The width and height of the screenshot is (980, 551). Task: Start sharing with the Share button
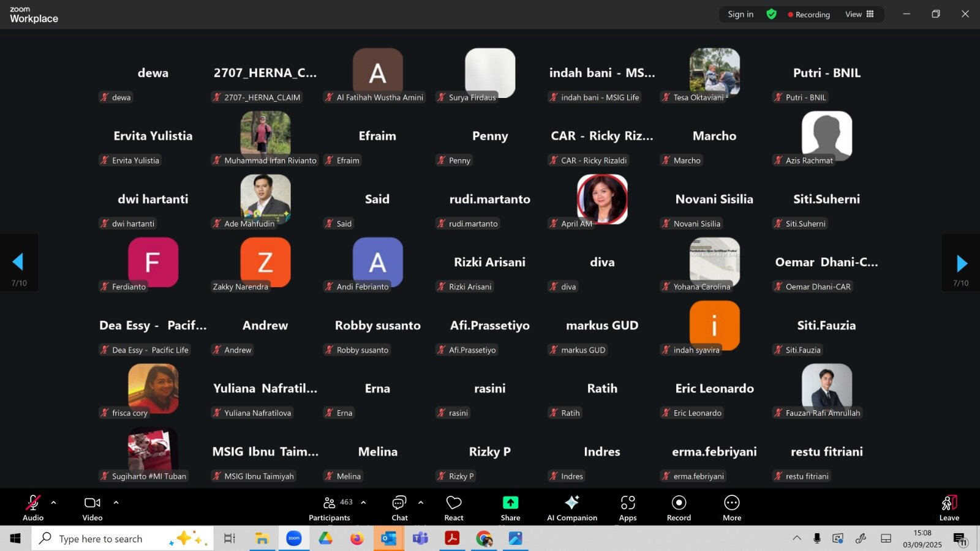[510, 508]
